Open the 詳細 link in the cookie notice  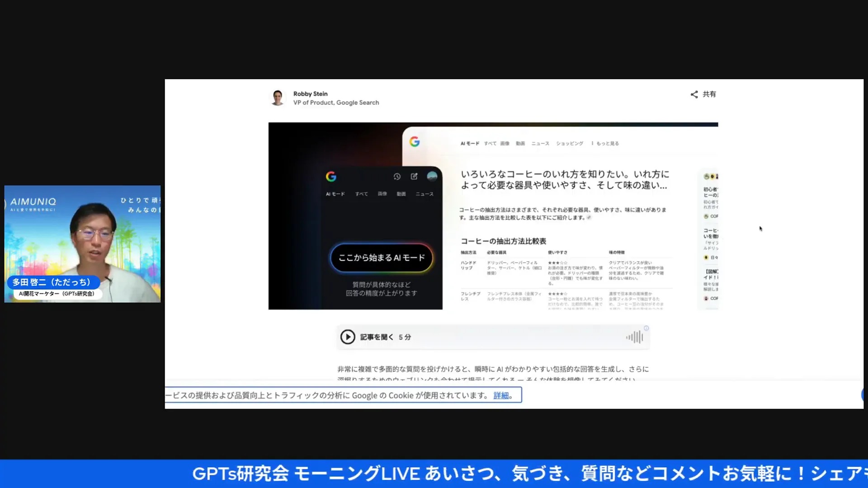click(x=501, y=395)
